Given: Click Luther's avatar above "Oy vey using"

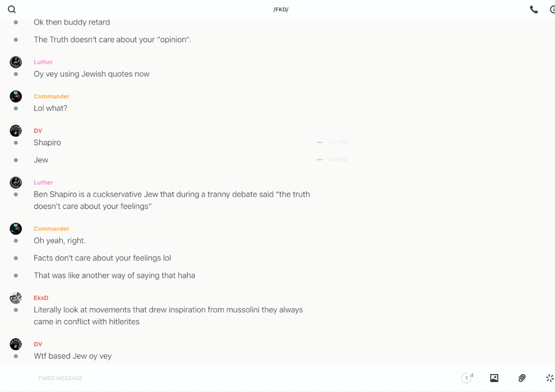Looking at the screenshot, I should pyautogui.click(x=16, y=62).
